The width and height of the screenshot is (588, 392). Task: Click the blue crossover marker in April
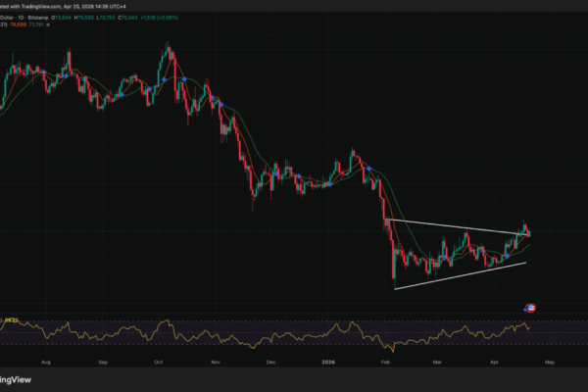coord(507,254)
